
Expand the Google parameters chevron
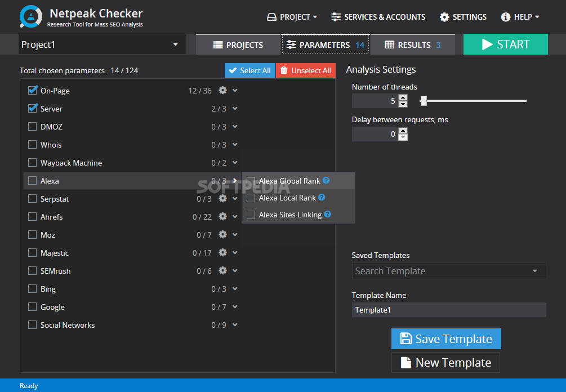pyautogui.click(x=235, y=307)
